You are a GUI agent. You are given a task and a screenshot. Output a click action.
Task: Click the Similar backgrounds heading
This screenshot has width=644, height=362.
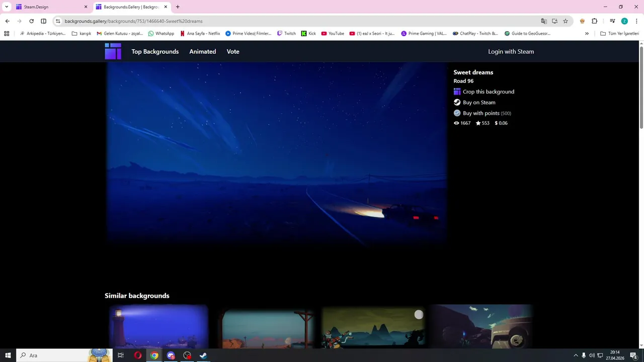tap(137, 296)
